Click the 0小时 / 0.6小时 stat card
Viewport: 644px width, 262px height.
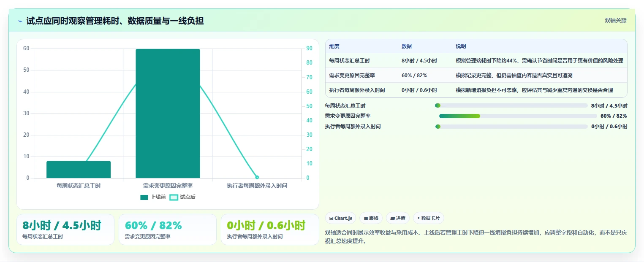270,230
